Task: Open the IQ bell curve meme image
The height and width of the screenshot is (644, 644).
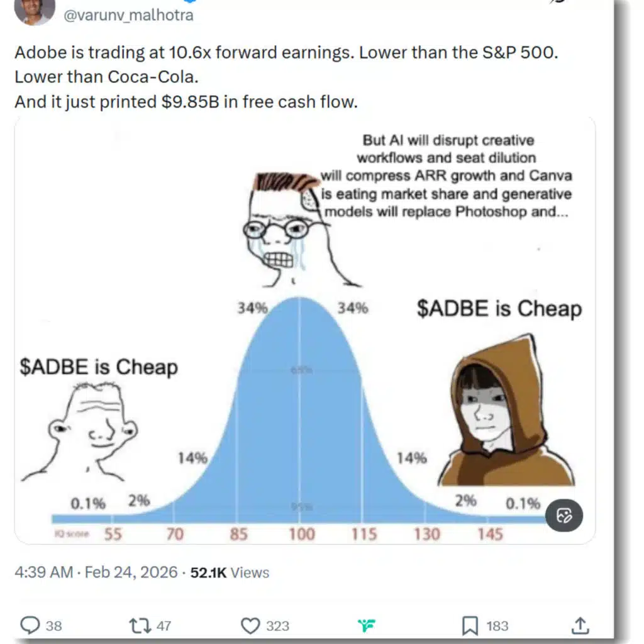Action: pyautogui.click(x=305, y=331)
